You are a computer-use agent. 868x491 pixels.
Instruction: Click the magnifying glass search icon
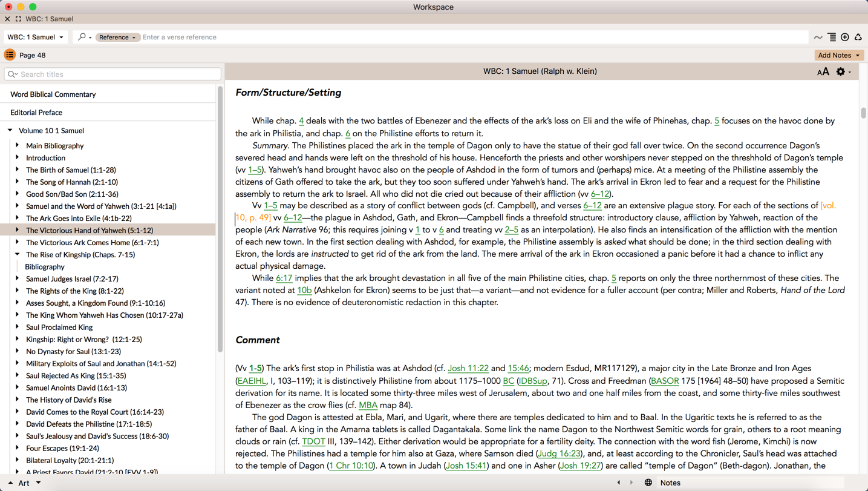pyautogui.click(x=82, y=37)
